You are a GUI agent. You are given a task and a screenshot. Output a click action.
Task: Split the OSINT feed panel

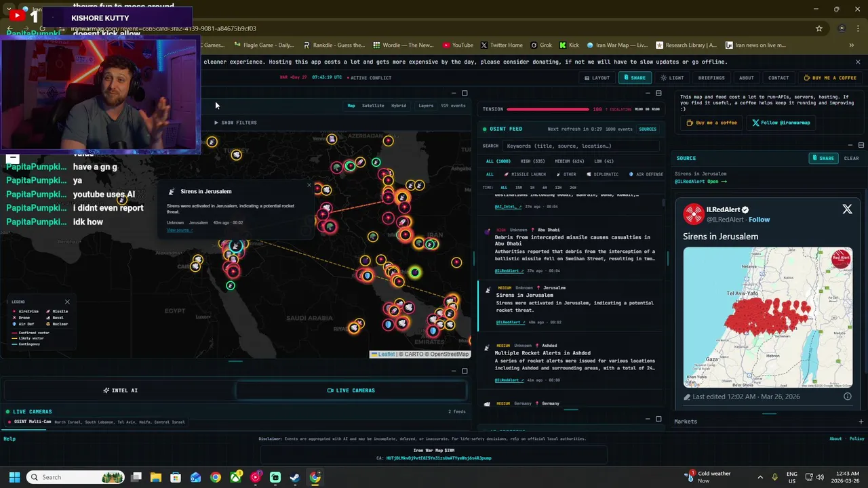click(658, 93)
